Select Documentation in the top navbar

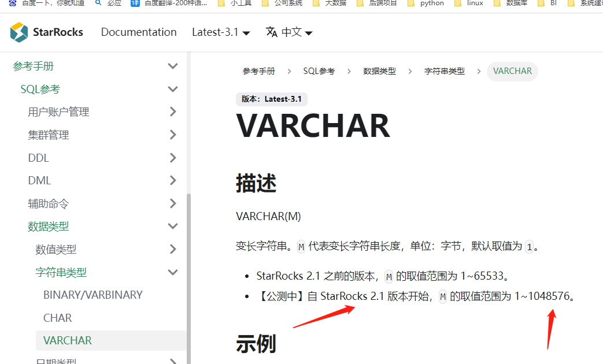click(139, 32)
